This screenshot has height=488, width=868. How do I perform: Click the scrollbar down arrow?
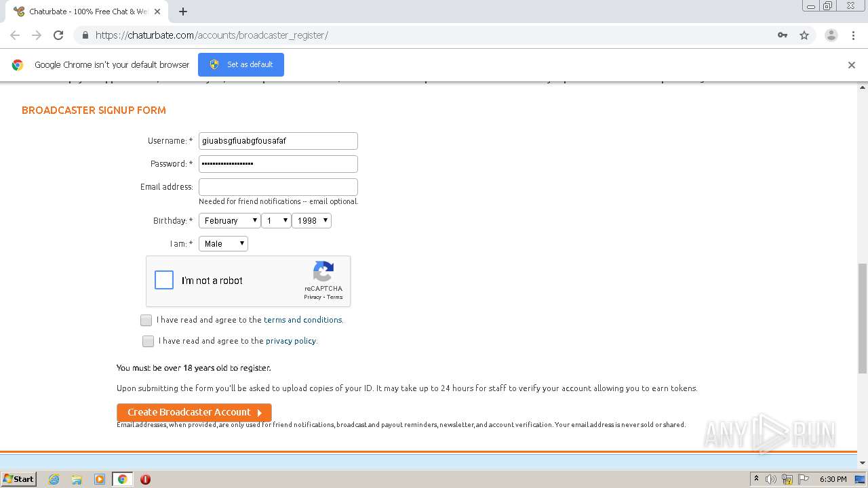(863, 463)
